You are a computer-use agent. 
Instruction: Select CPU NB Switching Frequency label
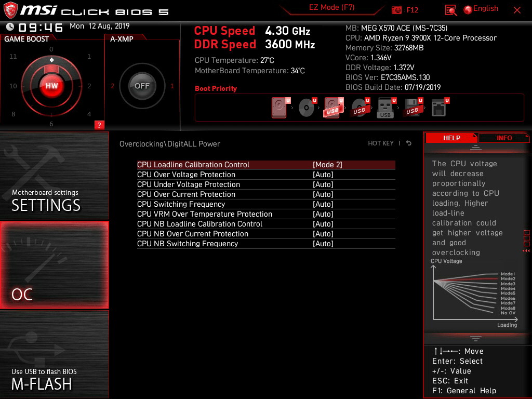pyautogui.click(x=187, y=243)
